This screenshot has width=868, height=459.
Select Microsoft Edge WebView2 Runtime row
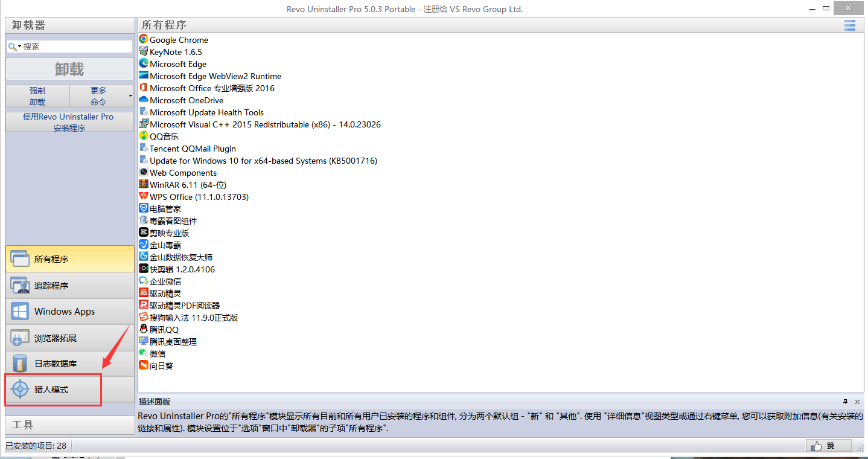[x=215, y=75]
